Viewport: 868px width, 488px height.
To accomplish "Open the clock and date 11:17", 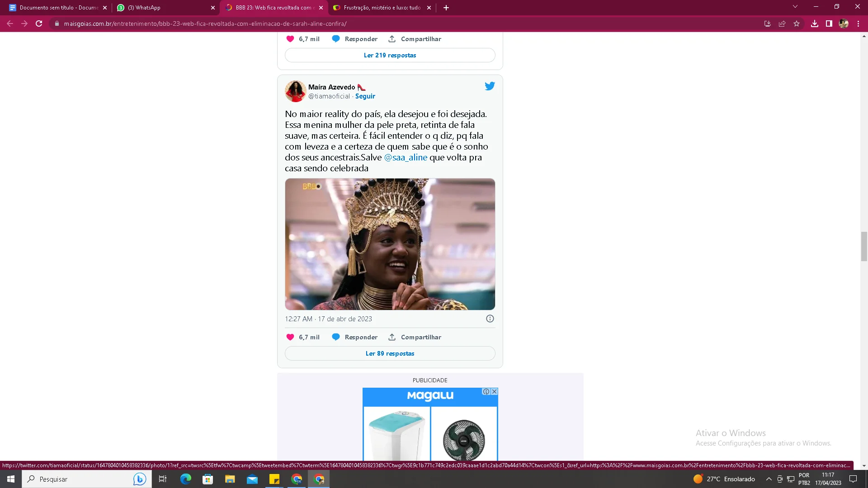I will 828,479.
